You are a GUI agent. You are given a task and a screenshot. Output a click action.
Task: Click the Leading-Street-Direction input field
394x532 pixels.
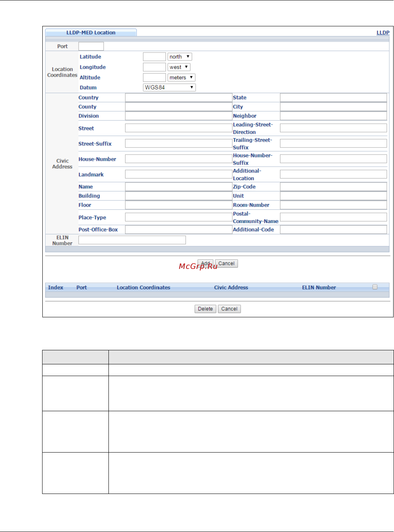tap(333, 128)
